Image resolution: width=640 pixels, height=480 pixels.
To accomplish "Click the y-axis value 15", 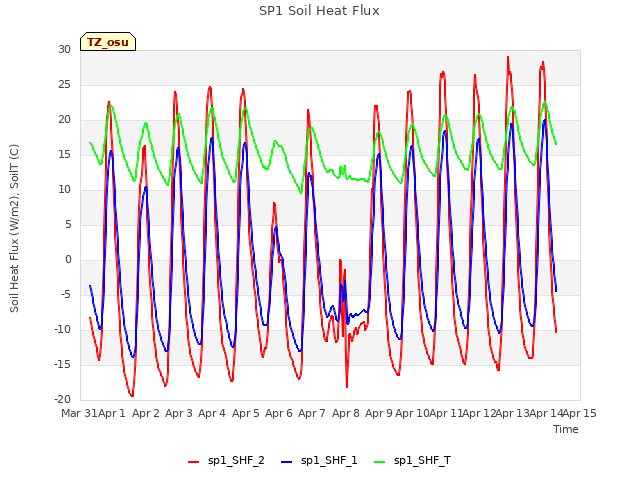I will pyautogui.click(x=64, y=155).
